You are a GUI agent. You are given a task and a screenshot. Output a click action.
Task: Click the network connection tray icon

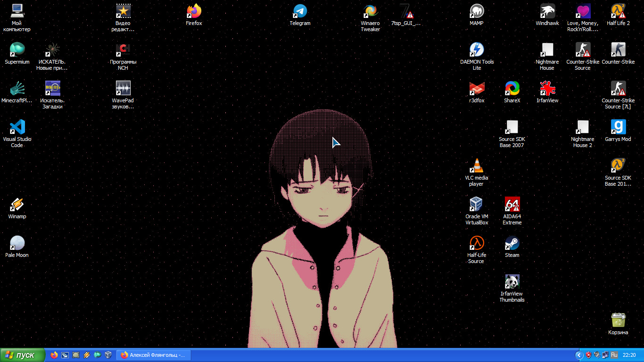tap(605, 355)
